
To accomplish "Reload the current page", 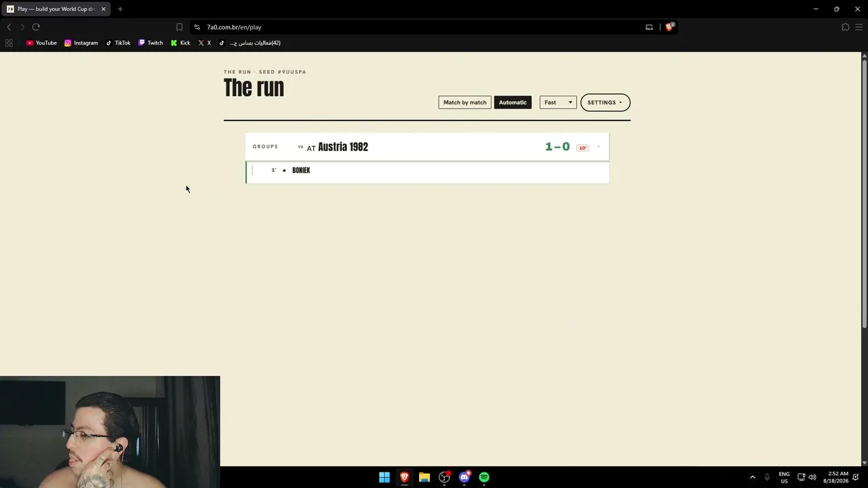I will (36, 27).
